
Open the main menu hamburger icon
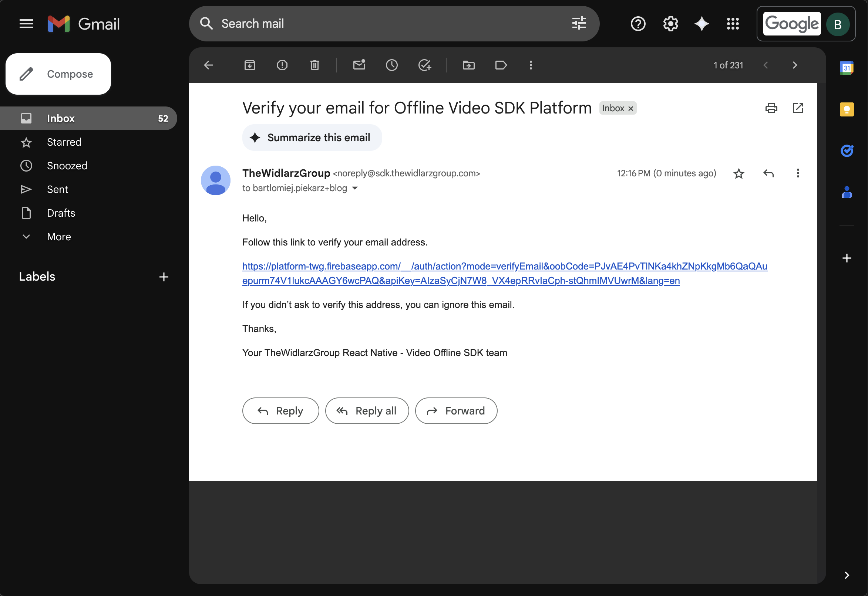coord(26,24)
